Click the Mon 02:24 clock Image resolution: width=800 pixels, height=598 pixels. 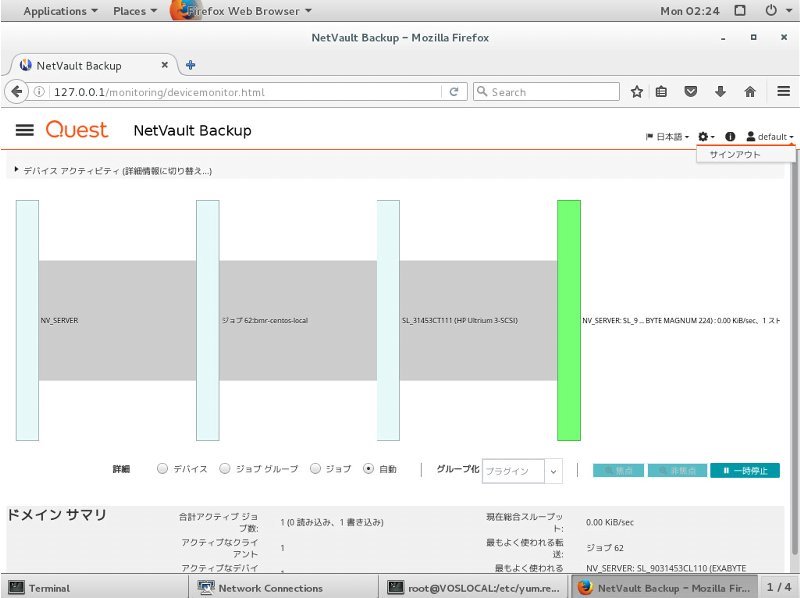(690, 11)
